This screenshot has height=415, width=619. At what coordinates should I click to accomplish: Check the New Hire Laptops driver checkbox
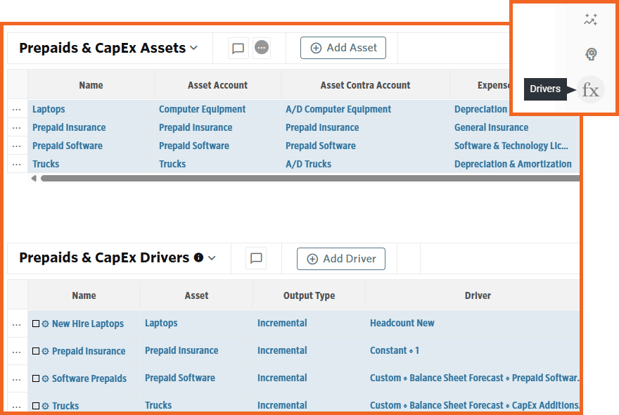(x=36, y=324)
